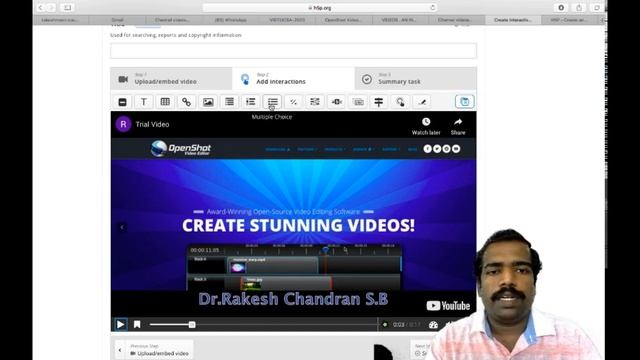This screenshot has height=360, width=640.
Task: Select the Label interaction tool
Action: tap(122, 102)
